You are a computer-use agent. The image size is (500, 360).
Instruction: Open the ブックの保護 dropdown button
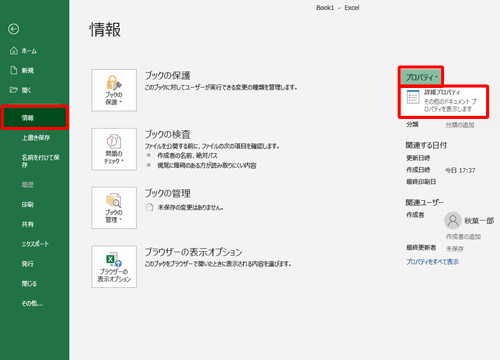114,90
